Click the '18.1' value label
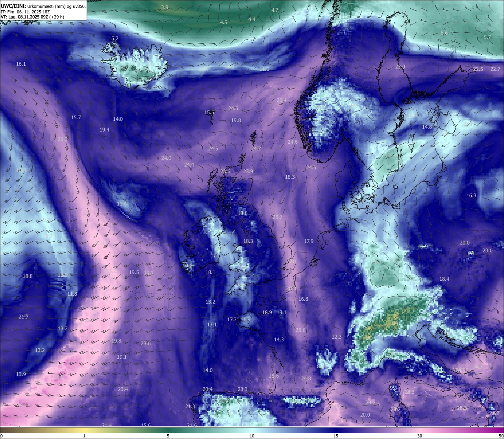Screen dimensions: 504x439 pos(210,272)
